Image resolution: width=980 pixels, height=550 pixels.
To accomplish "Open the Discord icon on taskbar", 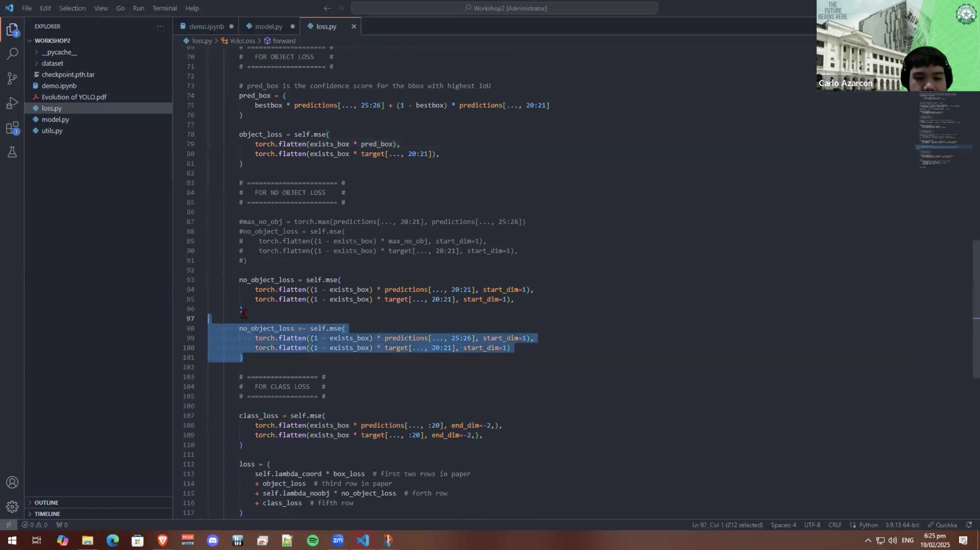I will coord(213,540).
